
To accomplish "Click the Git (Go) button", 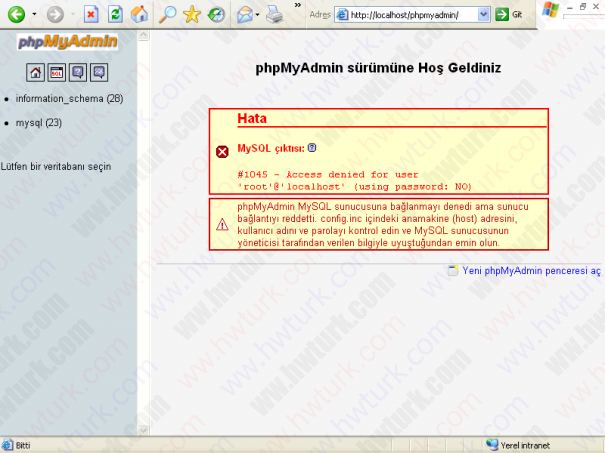I will pyautogui.click(x=509, y=15).
